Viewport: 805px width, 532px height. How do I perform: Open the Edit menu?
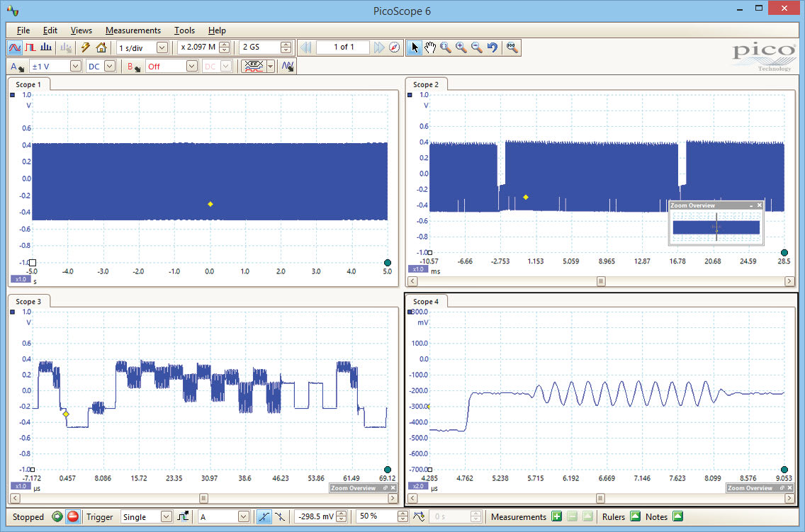50,30
